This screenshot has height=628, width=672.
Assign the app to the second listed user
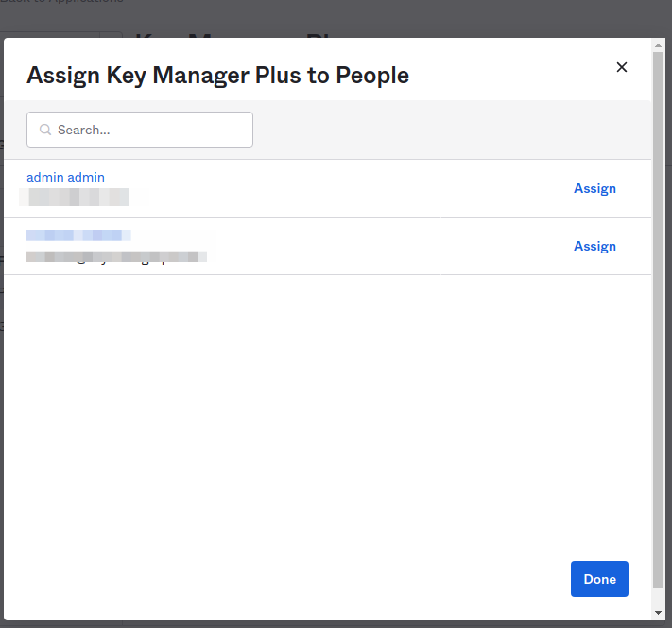594,246
